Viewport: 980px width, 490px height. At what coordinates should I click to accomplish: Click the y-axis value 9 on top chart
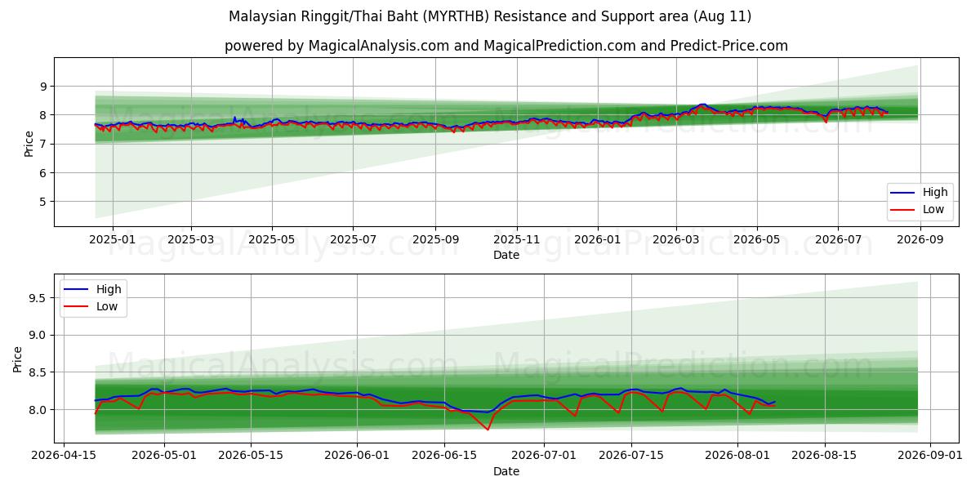[x=44, y=86]
